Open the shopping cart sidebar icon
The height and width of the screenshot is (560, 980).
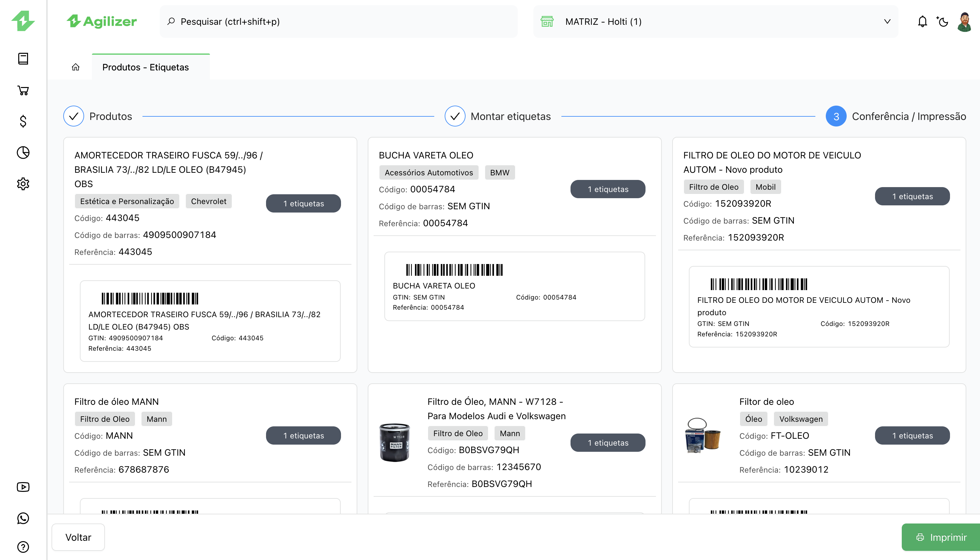[x=23, y=90]
